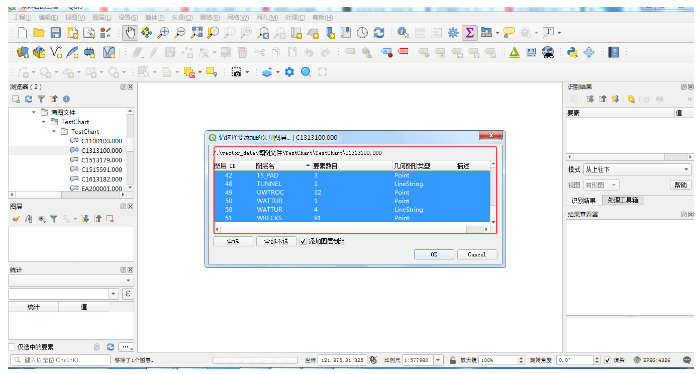This screenshot has height=374, width=699.
Task: Open the Data Source Manager icon
Action: (23, 52)
